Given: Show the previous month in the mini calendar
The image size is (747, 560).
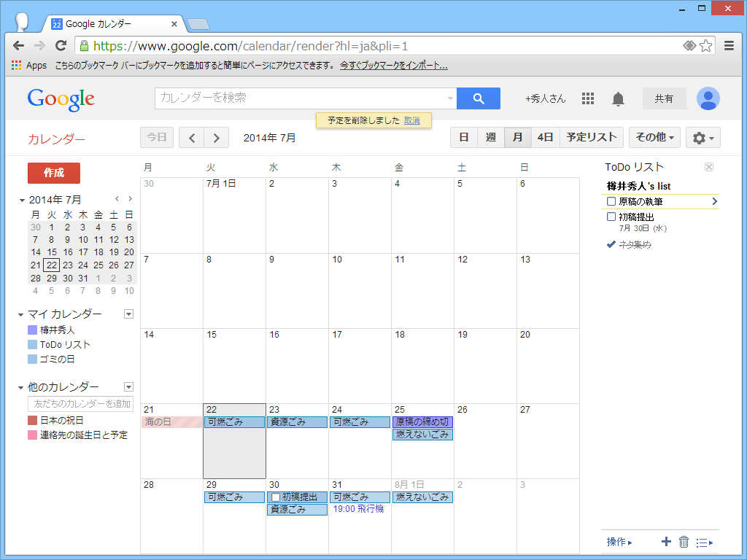Looking at the screenshot, I should click(x=117, y=199).
